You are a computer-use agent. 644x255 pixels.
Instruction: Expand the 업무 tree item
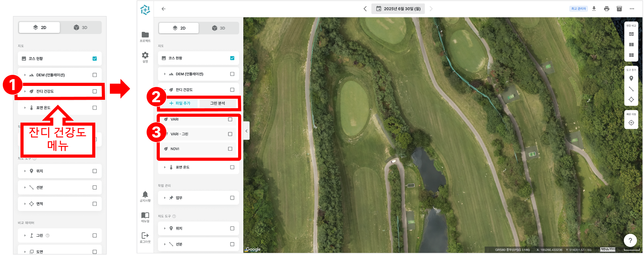(165, 198)
